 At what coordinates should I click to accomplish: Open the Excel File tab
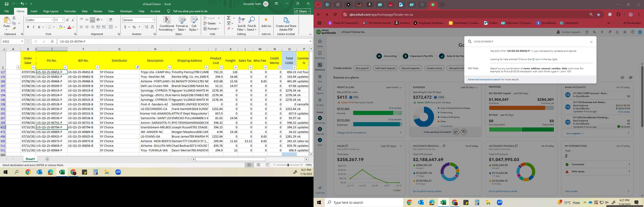pos(7,11)
